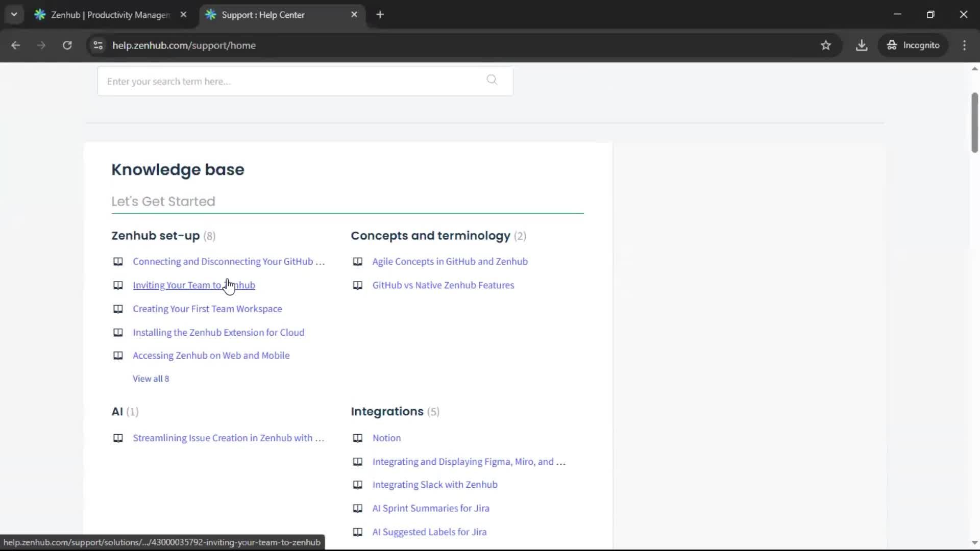
Task: Open the tab search dropdown
Action: 14,14
